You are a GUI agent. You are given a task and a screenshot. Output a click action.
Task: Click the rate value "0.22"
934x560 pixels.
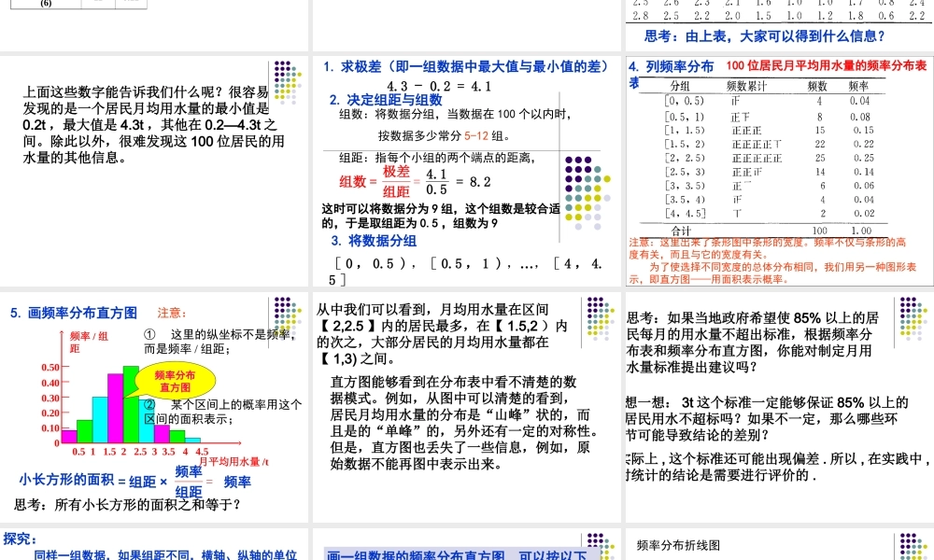863,144
